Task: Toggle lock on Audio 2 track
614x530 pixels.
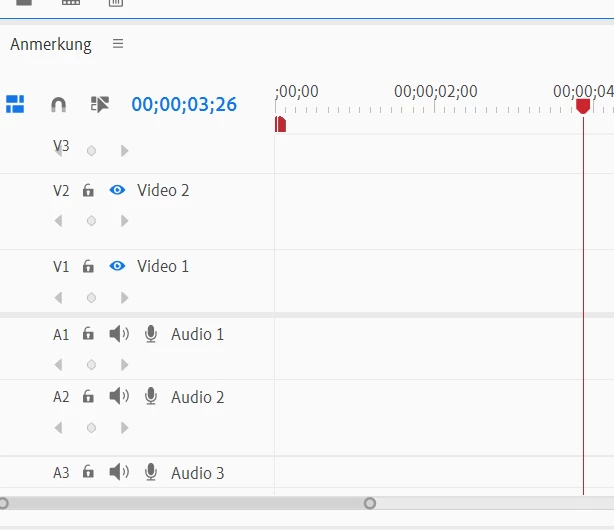Action: [x=88, y=396]
